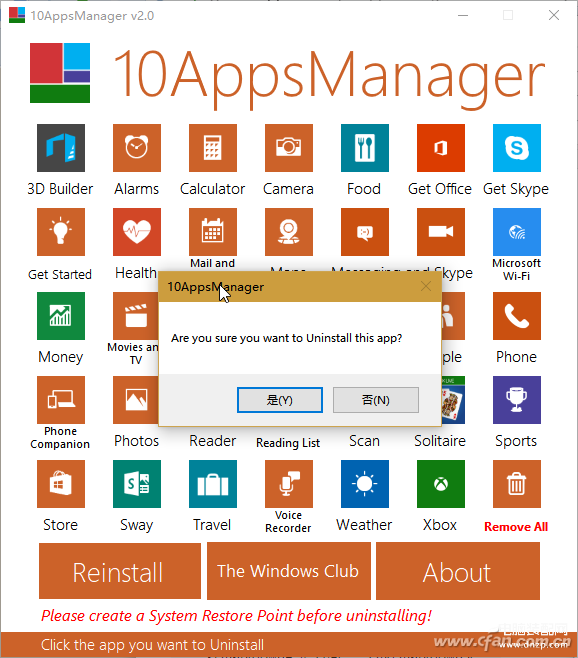Open The Windows Club link button
The image size is (578, 658).
coord(289,571)
